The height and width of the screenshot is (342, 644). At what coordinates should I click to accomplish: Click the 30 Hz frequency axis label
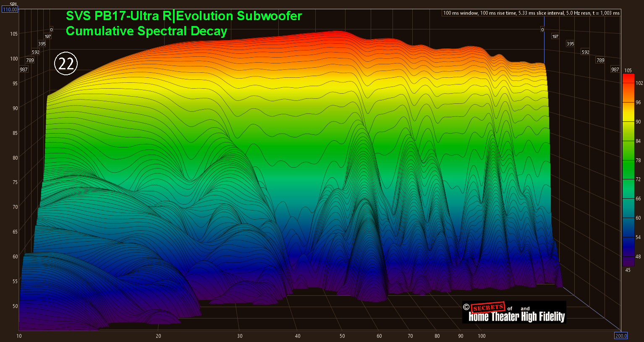tap(240, 336)
